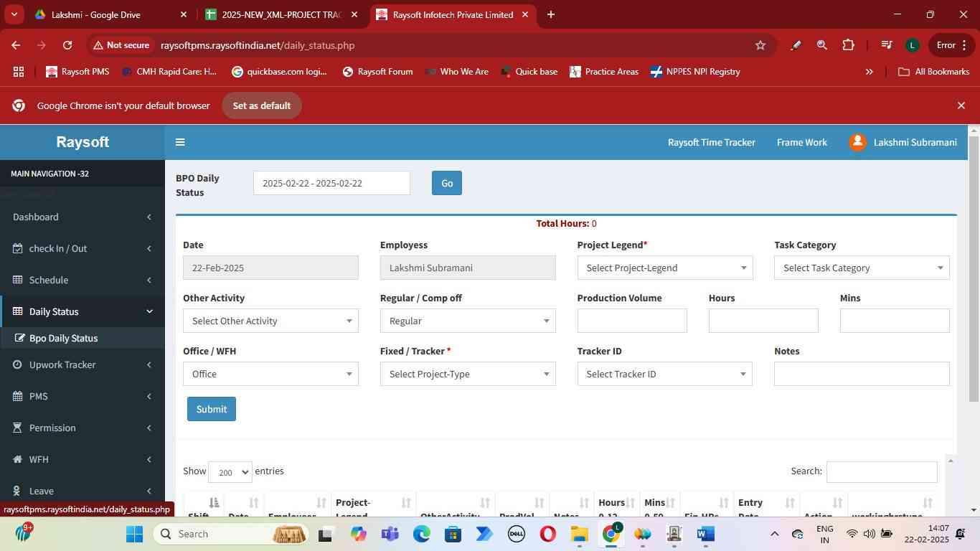
Task: Open the Select Task Category dropdown
Action: 861,268
